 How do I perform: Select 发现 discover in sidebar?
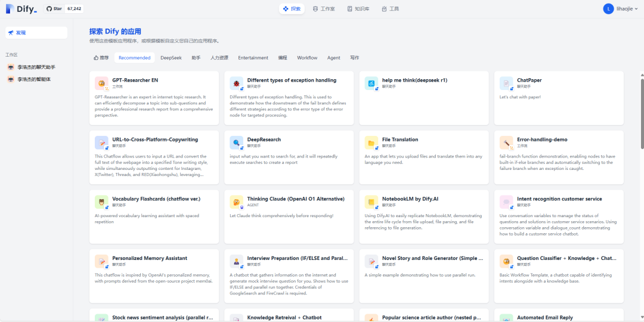[36, 32]
